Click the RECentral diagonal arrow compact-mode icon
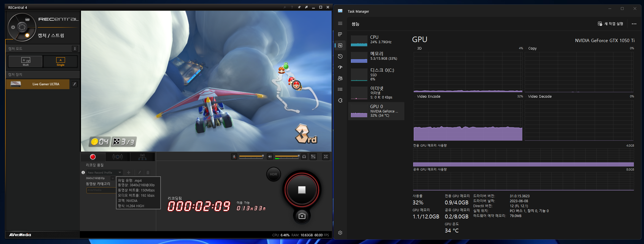This screenshot has width=644, height=244. click(306, 7)
